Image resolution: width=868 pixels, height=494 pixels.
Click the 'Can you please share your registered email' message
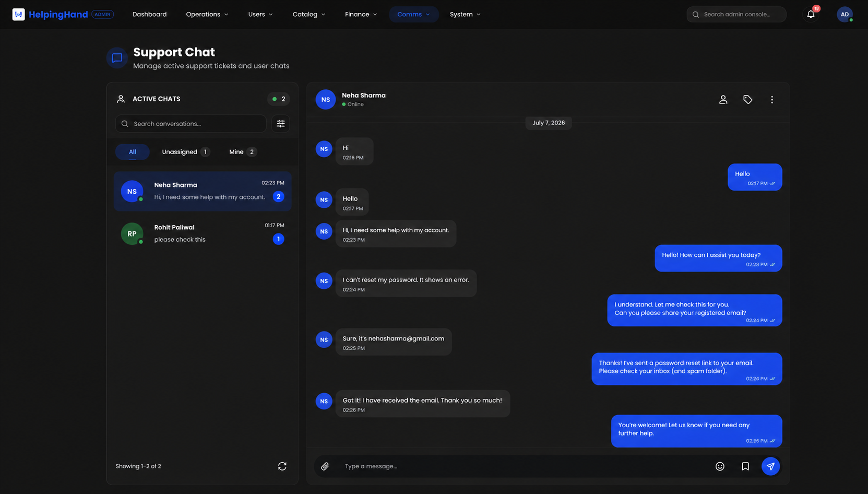coord(695,311)
